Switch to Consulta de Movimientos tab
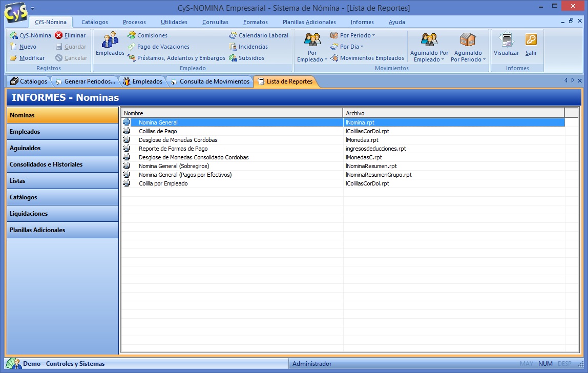Image resolution: width=588 pixels, height=373 pixels. (x=211, y=81)
